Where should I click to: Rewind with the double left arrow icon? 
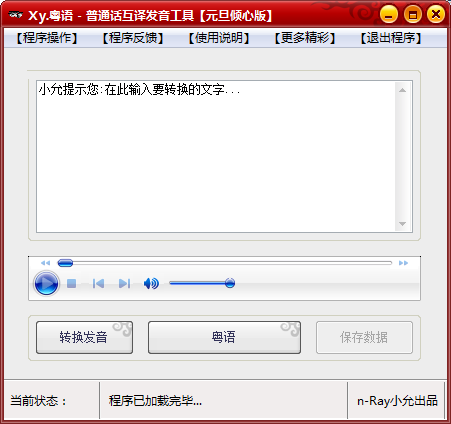tap(45, 263)
